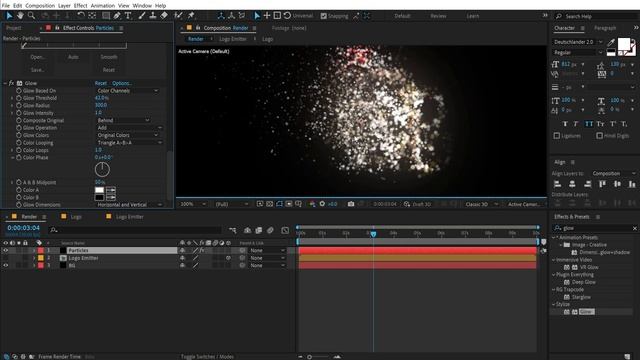Align layers to top edge
This screenshot has height=360, width=640.
pyautogui.click(x=602, y=184)
